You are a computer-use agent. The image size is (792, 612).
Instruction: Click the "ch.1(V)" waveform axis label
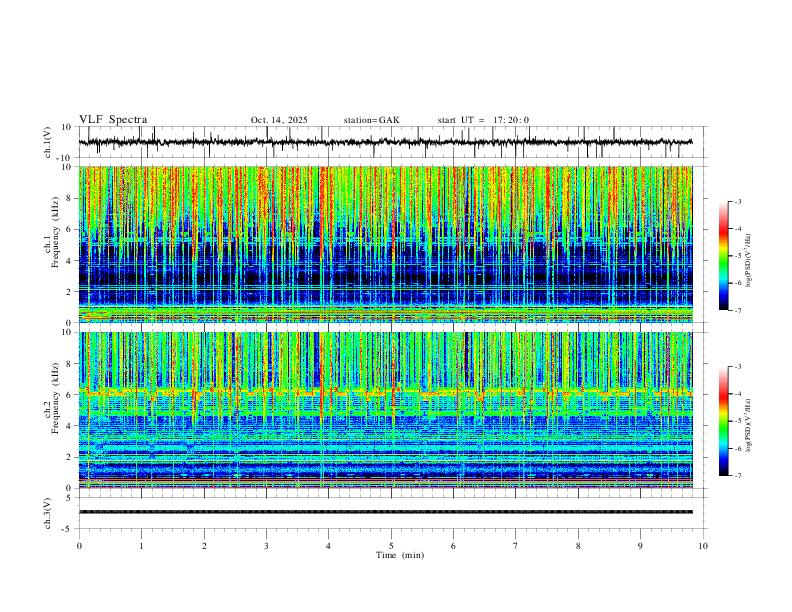pos(48,142)
